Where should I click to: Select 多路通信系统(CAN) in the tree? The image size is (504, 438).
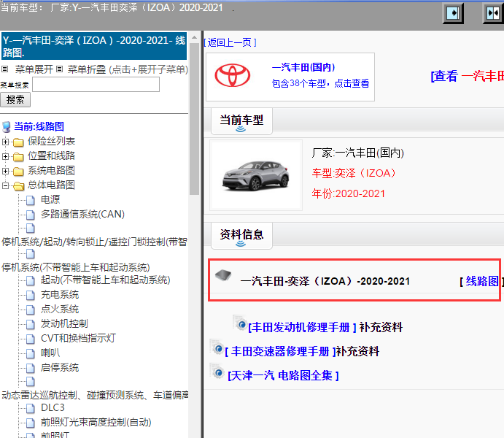(x=82, y=215)
